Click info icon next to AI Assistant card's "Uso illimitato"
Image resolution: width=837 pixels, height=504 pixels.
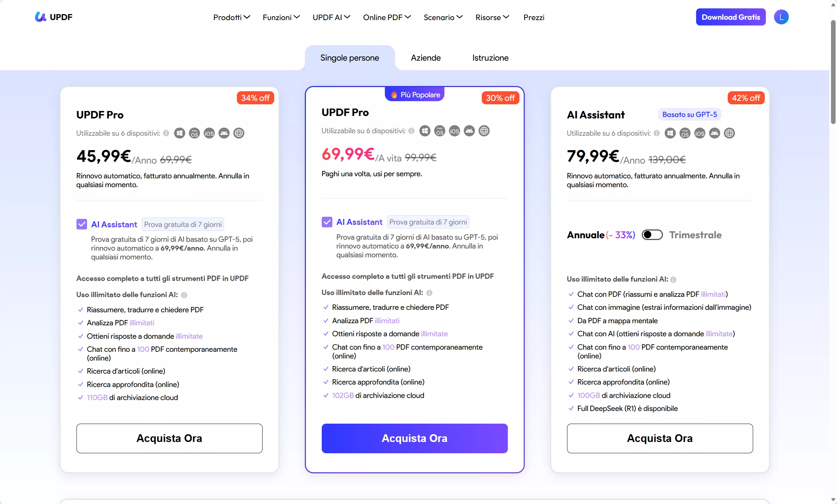[x=673, y=279]
